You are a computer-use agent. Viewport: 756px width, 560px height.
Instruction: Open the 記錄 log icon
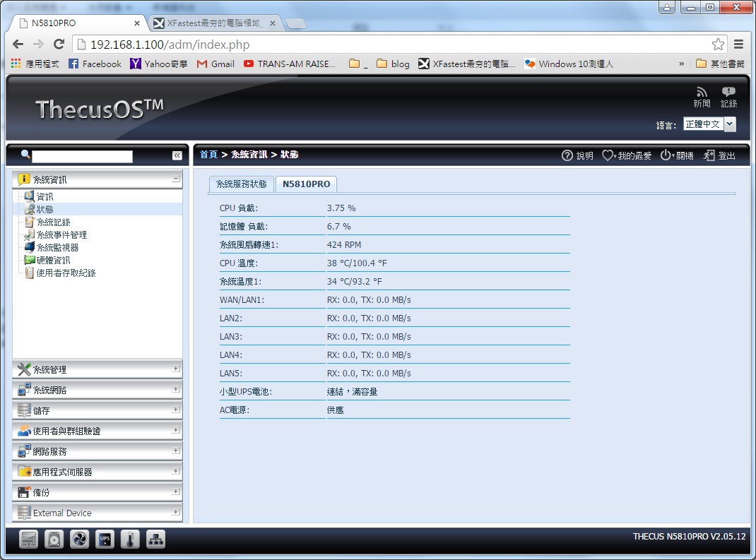click(728, 97)
